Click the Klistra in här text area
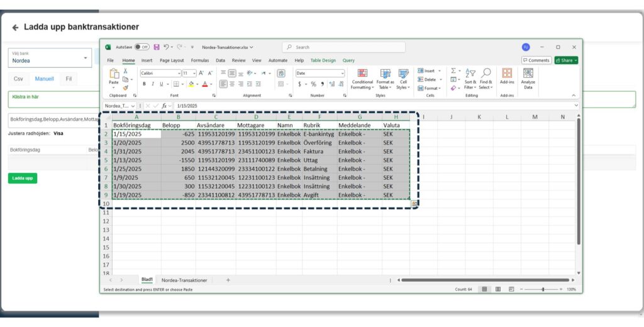The image size is (644, 327). coord(322,99)
